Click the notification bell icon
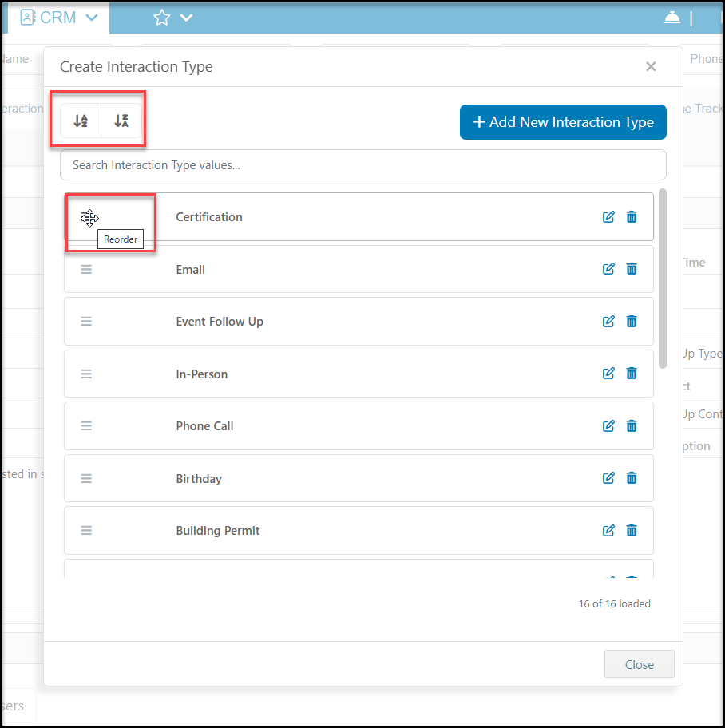The width and height of the screenshot is (725, 728). [x=672, y=18]
